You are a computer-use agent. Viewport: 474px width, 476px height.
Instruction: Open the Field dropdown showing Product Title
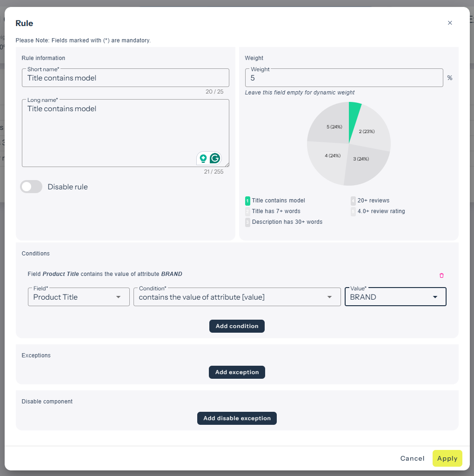point(79,297)
